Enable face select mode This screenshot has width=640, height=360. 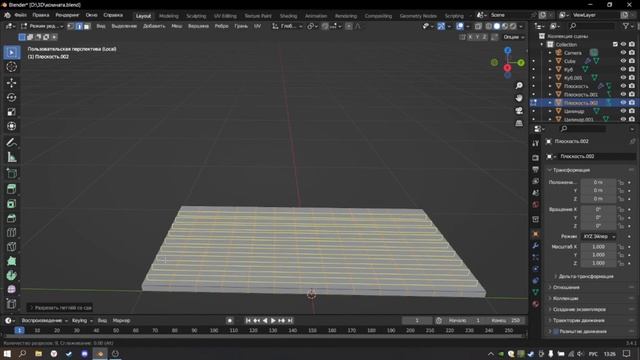87,26
